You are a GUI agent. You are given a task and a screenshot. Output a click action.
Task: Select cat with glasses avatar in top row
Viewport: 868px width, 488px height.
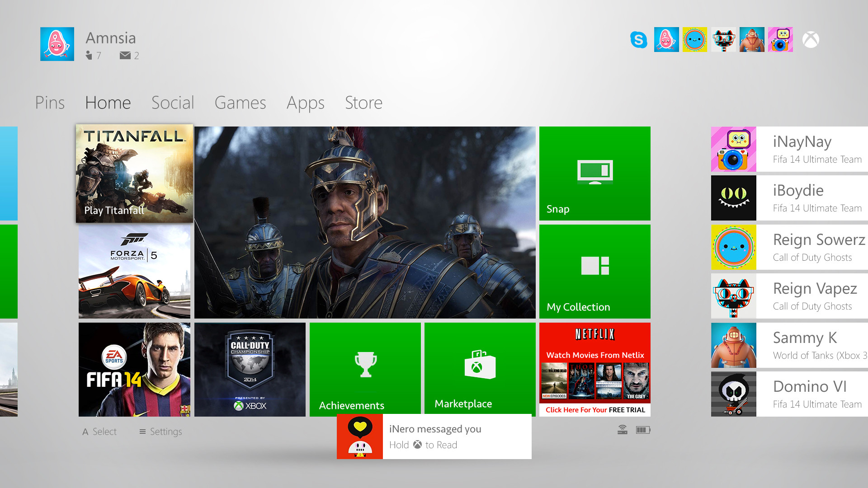(723, 39)
